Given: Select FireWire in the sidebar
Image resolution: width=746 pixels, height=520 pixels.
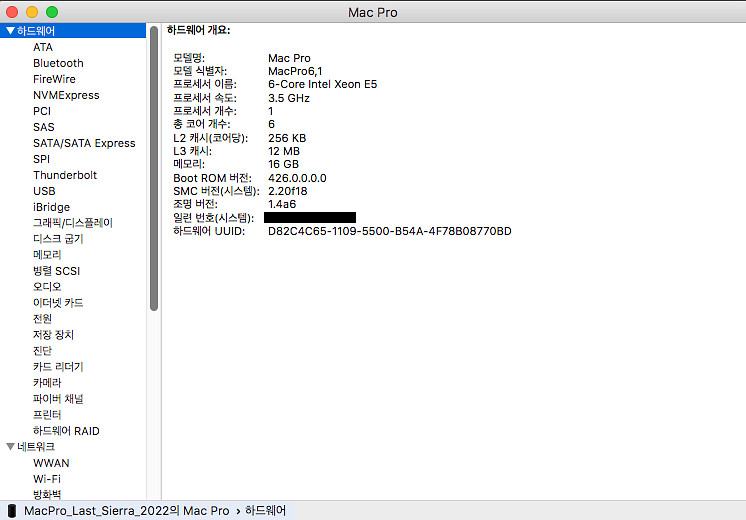Looking at the screenshot, I should coord(54,79).
